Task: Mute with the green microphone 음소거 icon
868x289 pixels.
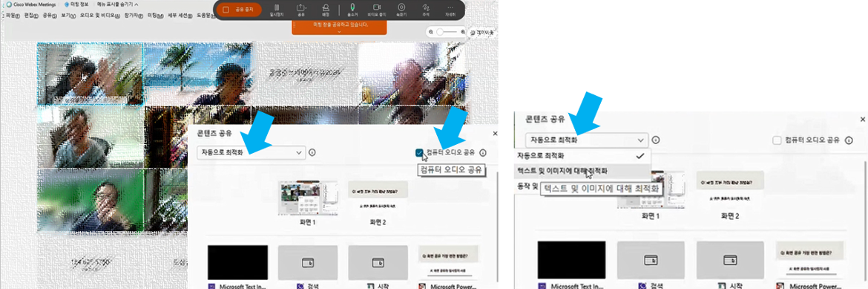Action: point(352,10)
